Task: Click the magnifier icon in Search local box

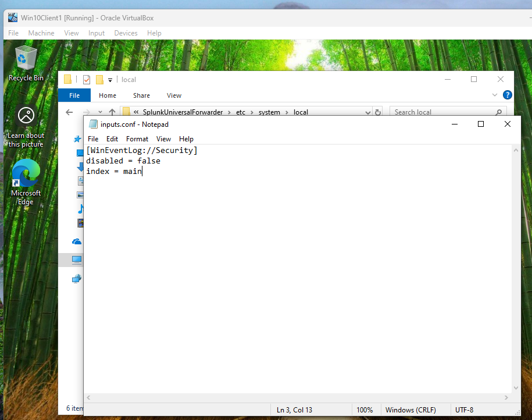Action: [x=498, y=112]
